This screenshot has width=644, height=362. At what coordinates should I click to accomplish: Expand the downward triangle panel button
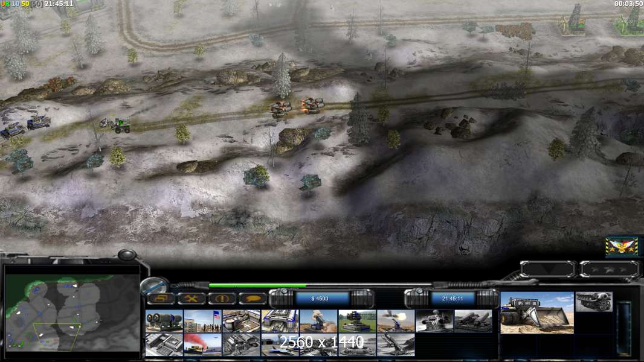click(x=548, y=269)
